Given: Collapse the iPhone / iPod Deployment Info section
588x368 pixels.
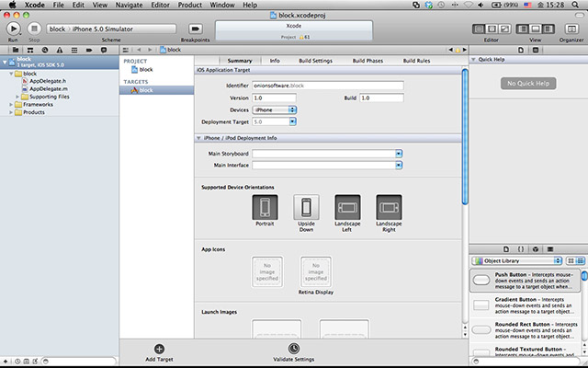Looking at the screenshot, I should pos(198,138).
